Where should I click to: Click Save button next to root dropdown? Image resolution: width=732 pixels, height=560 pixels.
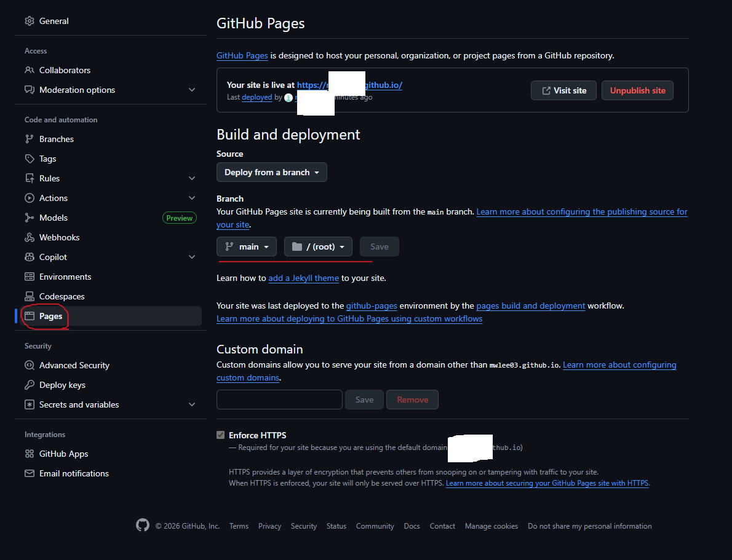pyautogui.click(x=380, y=246)
